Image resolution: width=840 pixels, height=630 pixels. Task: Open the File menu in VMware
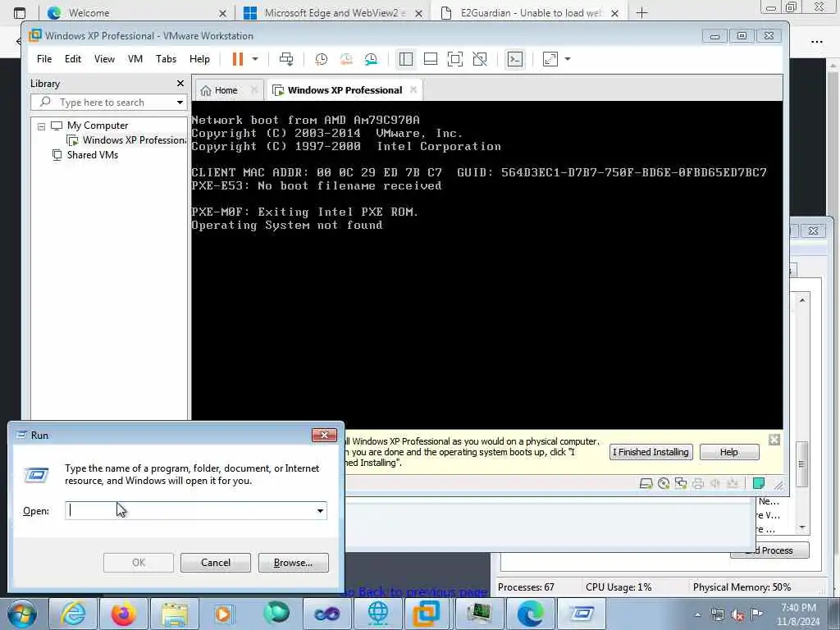click(x=44, y=59)
